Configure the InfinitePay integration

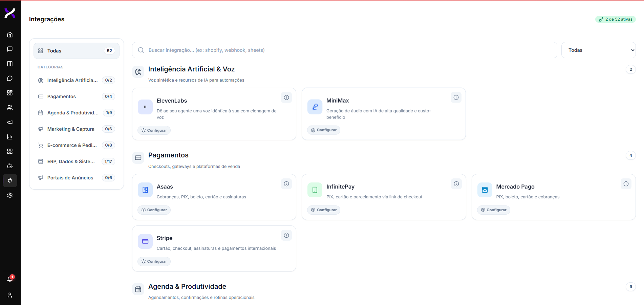coord(324,210)
